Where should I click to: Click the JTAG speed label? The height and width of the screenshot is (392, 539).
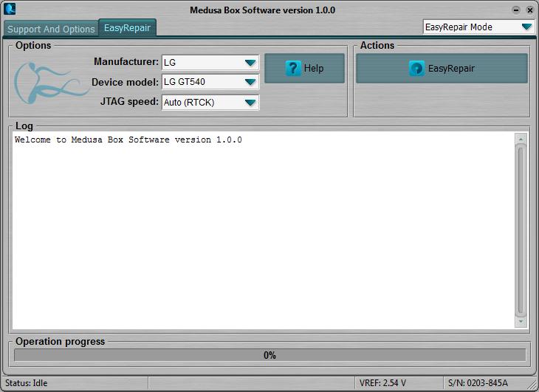129,102
